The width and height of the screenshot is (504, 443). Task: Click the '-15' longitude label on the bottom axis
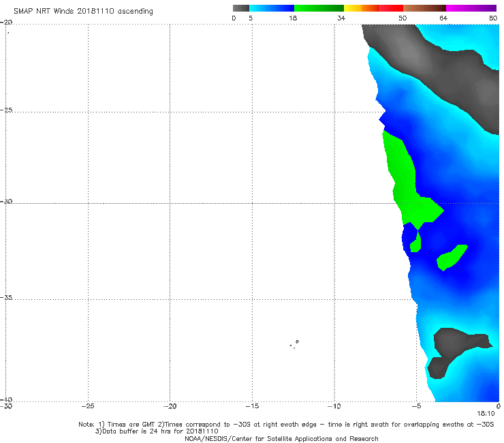point(252,406)
